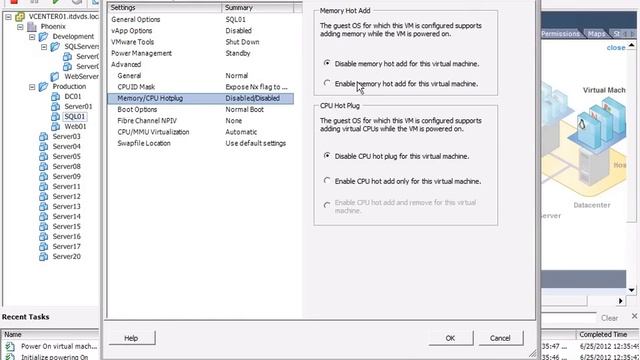Select Memory/CPU Hotplug setting row
Screen dimensions: 640x360
point(200,98)
